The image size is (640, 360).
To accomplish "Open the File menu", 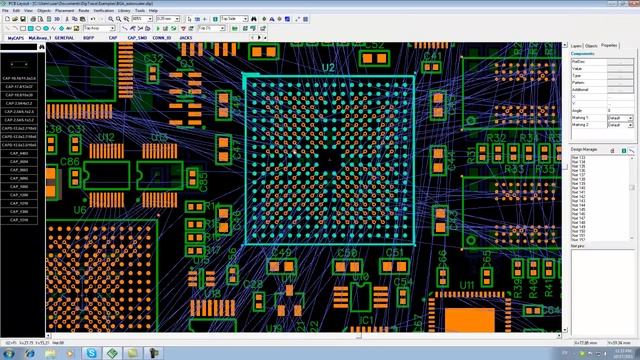I will (5, 11).
